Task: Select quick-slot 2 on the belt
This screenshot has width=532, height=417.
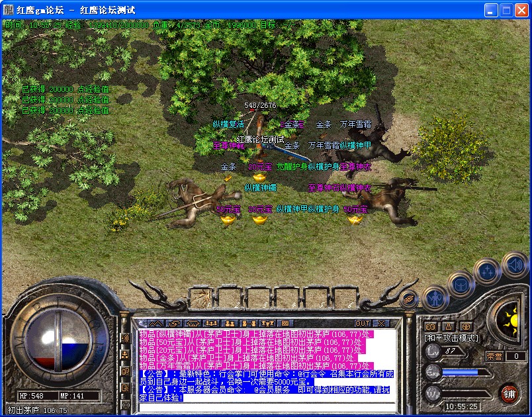Action: pyautogui.click(x=230, y=299)
